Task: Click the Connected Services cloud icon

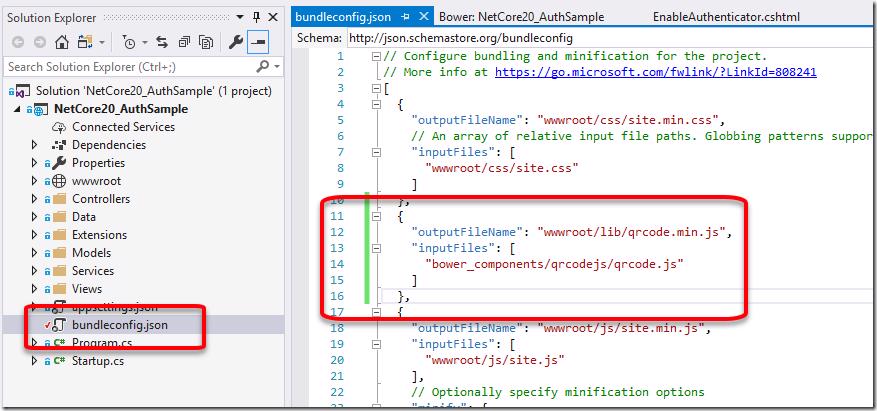Action: pyautogui.click(x=59, y=127)
